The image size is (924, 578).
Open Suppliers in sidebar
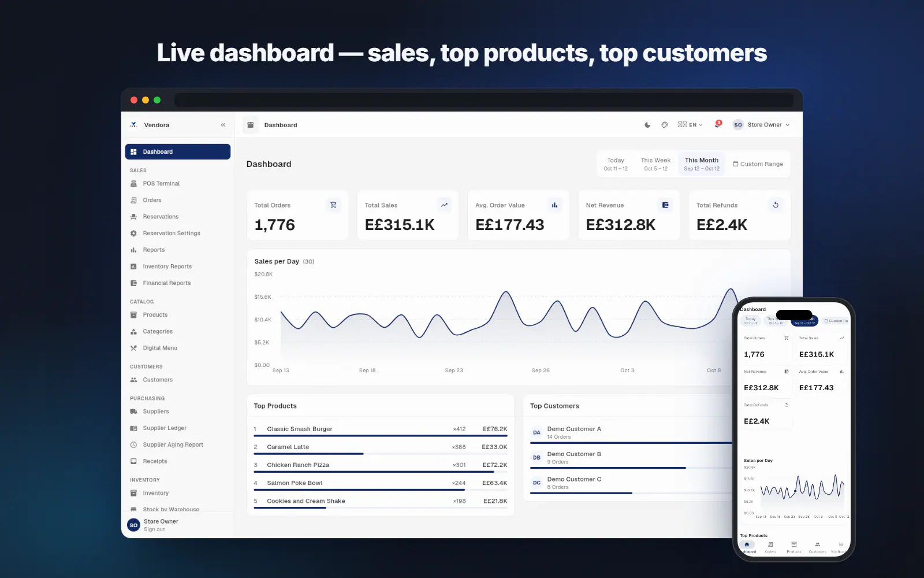tap(178, 412)
